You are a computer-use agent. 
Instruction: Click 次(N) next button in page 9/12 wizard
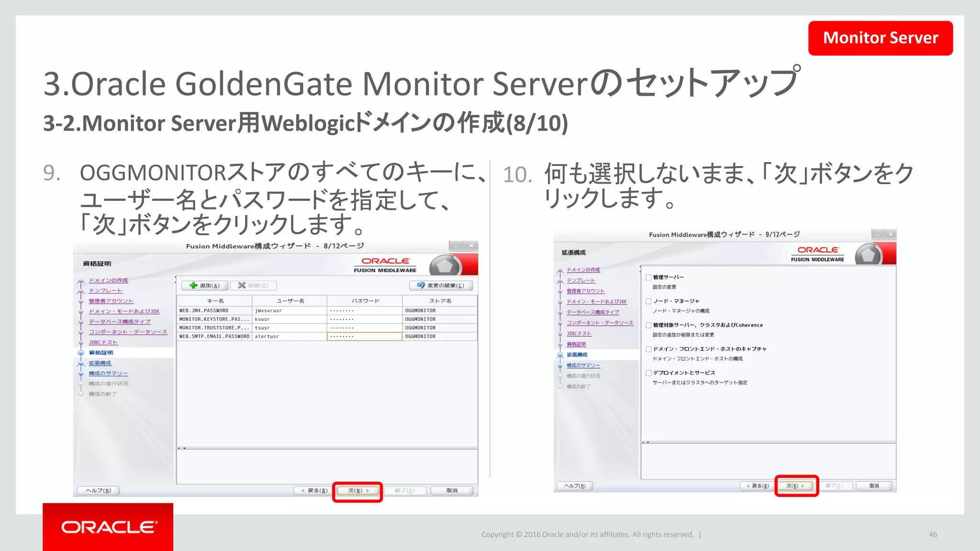click(x=796, y=486)
